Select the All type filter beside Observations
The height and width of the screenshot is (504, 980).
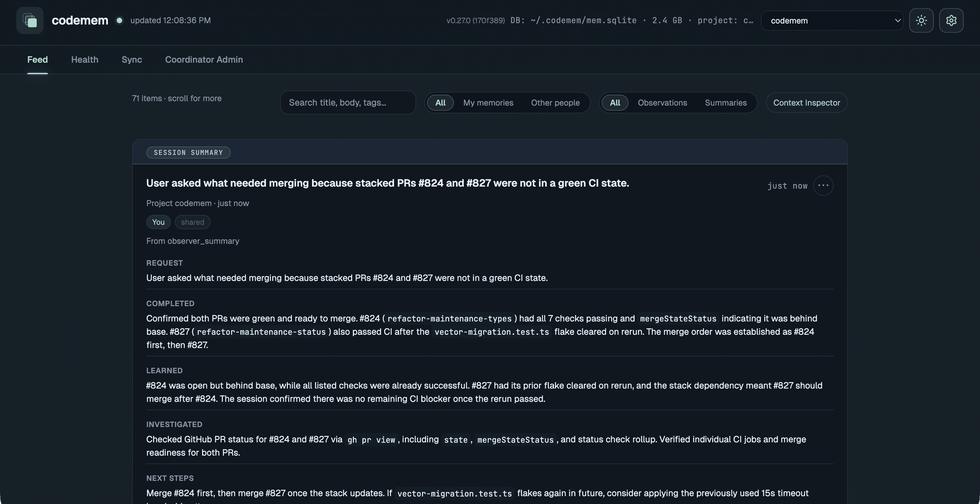(x=615, y=103)
